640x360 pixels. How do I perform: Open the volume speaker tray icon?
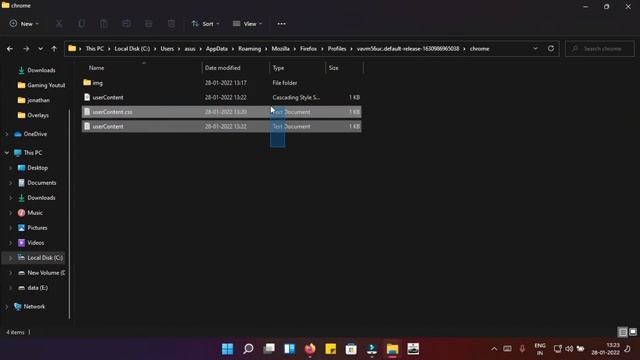pos(569,349)
